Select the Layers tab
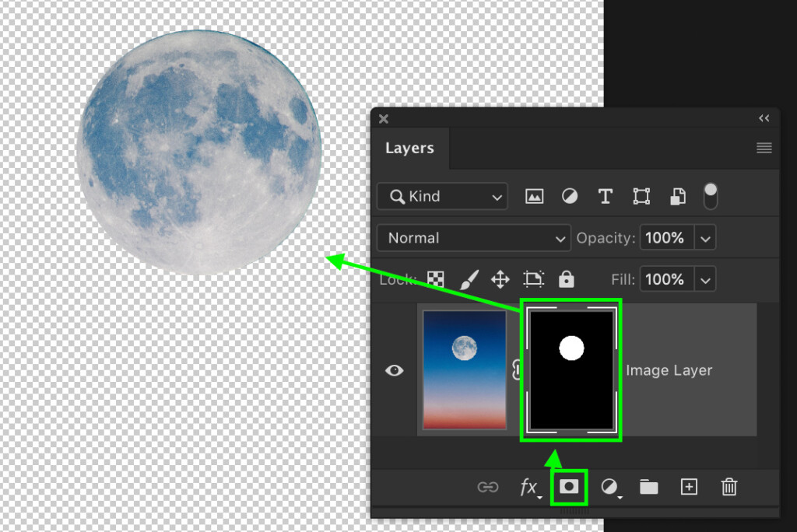This screenshot has height=532, width=797. [409, 148]
